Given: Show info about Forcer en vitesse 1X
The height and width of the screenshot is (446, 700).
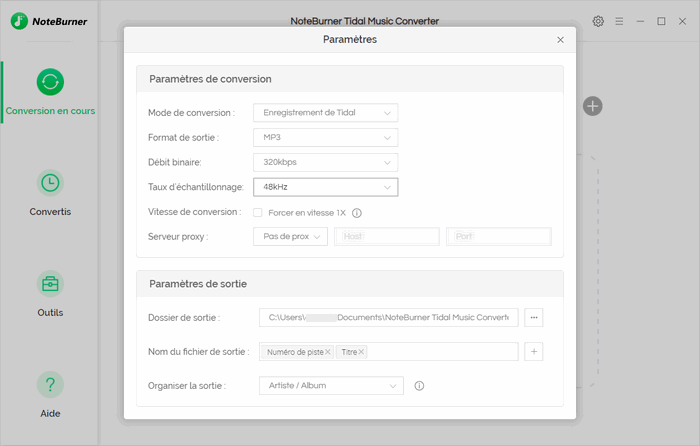Looking at the screenshot, I should (x=357, y=213).
